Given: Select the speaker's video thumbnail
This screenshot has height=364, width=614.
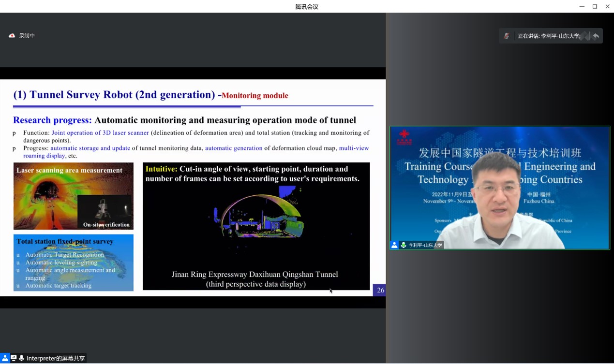Looking at the screenshot, I should point(500,188).
